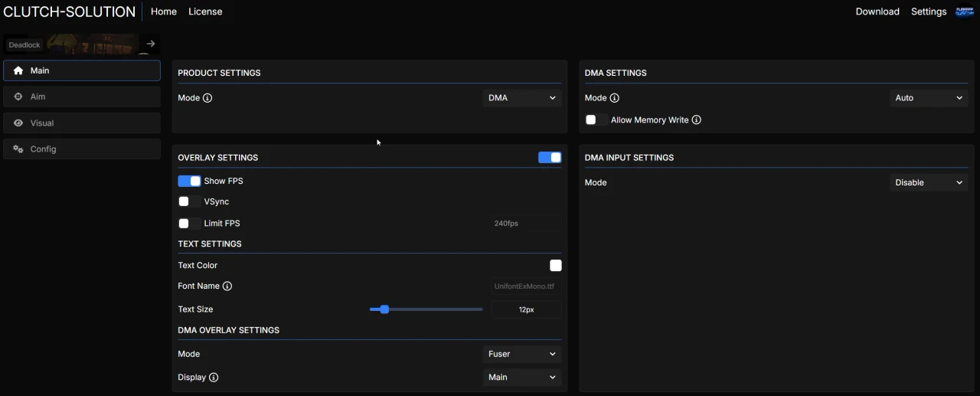980x396 pixels.
Task: Click the arrow icon next to Deadlock banner
Action: tap(151, 44)
